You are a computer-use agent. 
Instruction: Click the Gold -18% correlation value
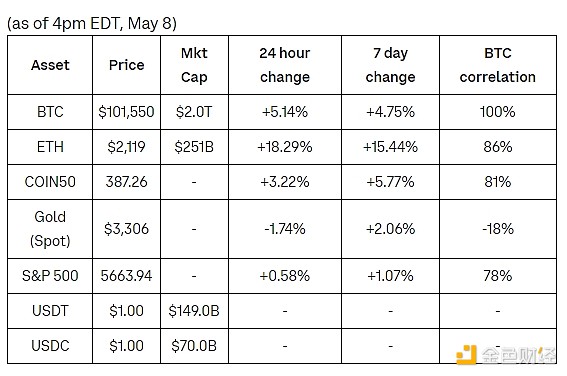point(498,229)
